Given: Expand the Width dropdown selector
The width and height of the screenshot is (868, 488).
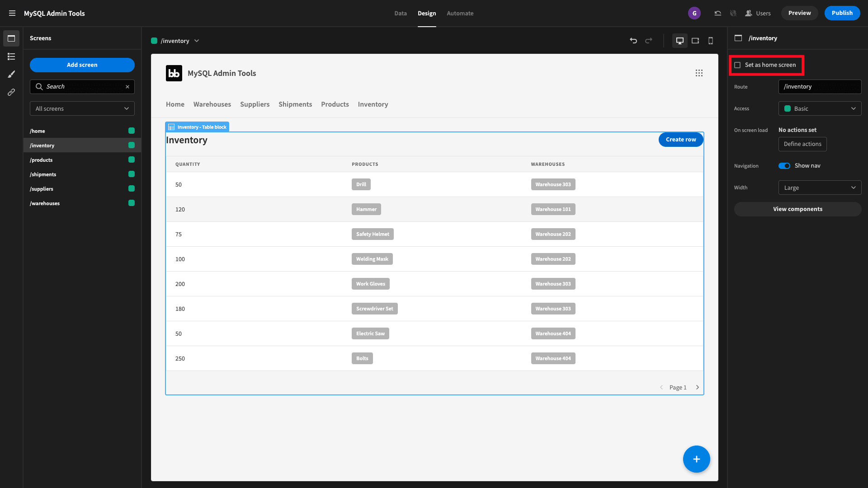Looking at the screenshot, I should tap(820, 187).
